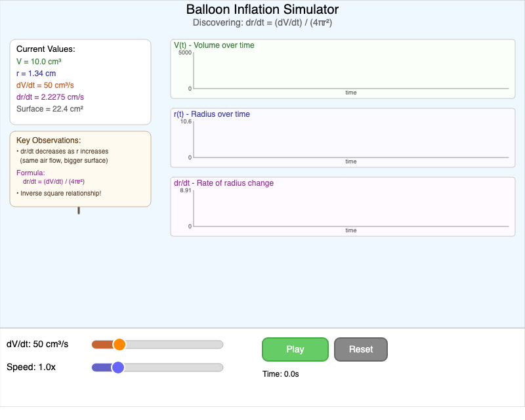Select the Surface = 22.4 cm² value

click(51, 109)
